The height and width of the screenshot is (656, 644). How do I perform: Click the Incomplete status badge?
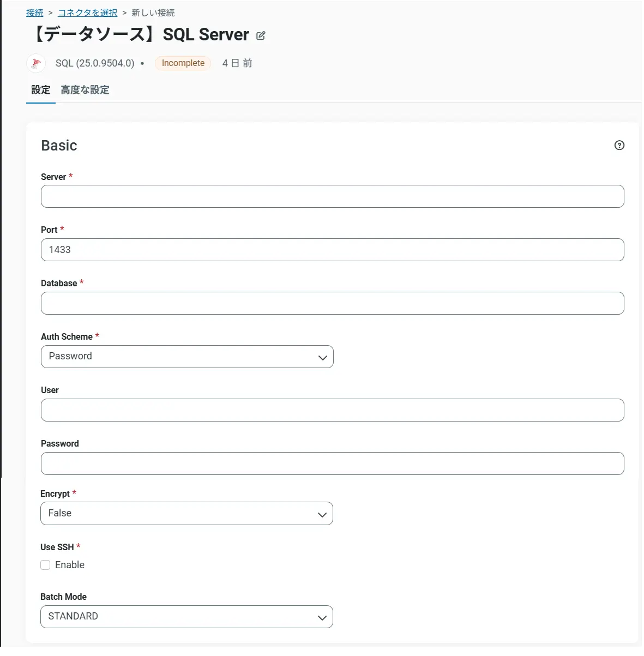click(x=183, y=63)
